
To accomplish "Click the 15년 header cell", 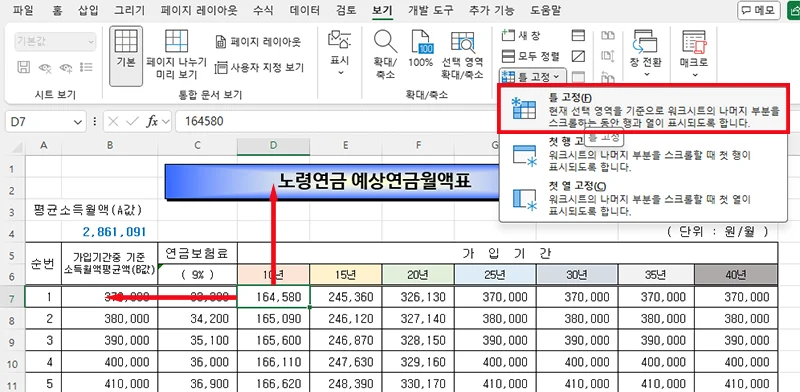I will [346, 275].
